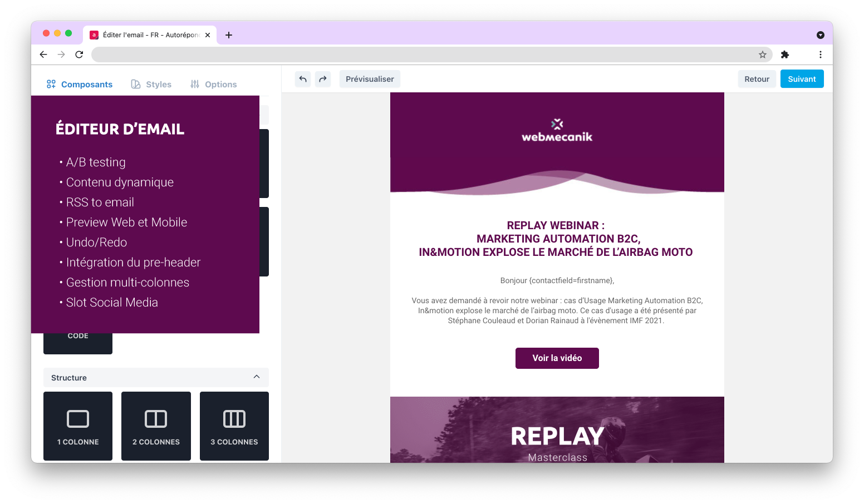Screen dimensions: 864x504
Task: Collapse the Structure section
Action: [x=257, y=377]
